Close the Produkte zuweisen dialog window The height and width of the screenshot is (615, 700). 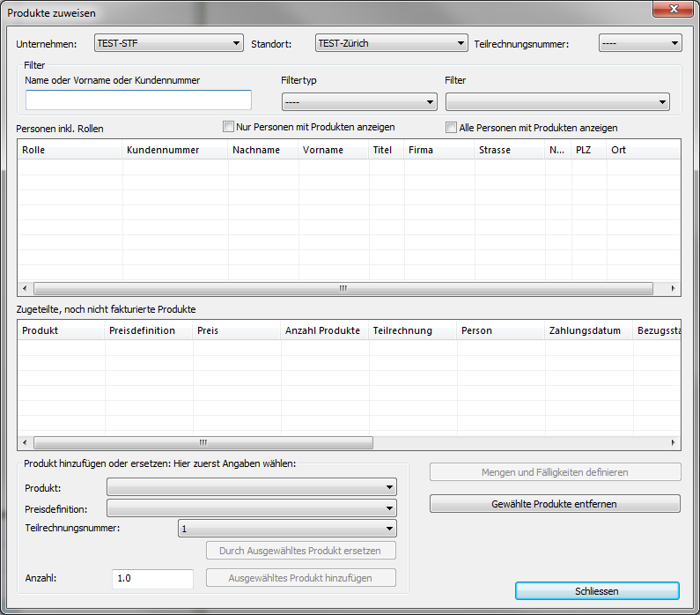coord(671,11)
